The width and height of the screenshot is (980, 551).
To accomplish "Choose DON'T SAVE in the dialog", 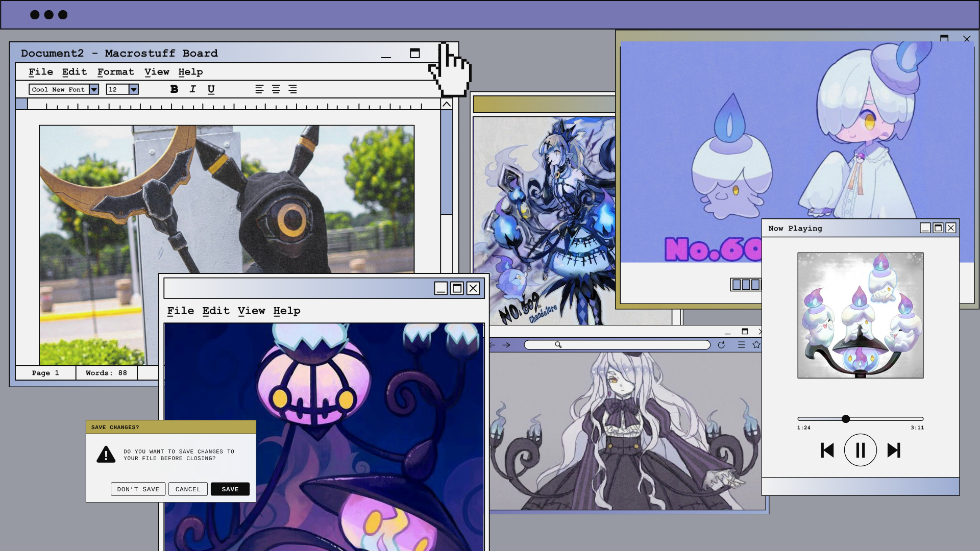I will (x=138, y=489).
